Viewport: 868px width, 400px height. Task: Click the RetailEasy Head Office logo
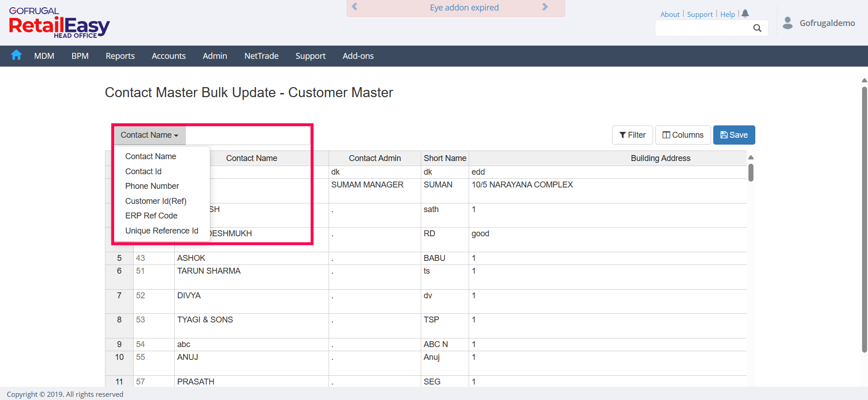[x=59, y=23]
